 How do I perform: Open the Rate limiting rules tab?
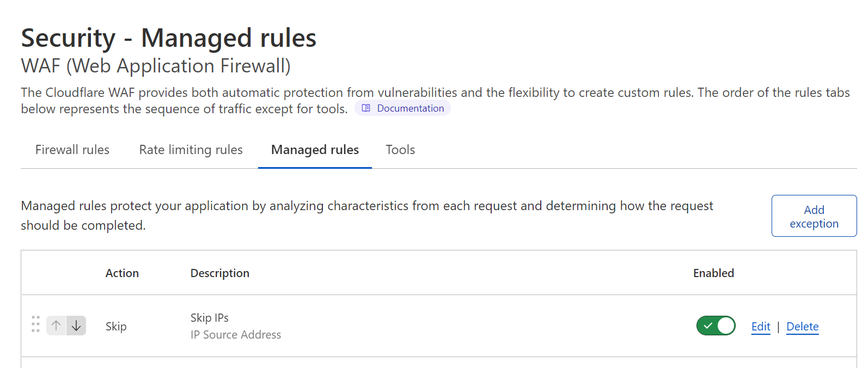coord(191,150)
